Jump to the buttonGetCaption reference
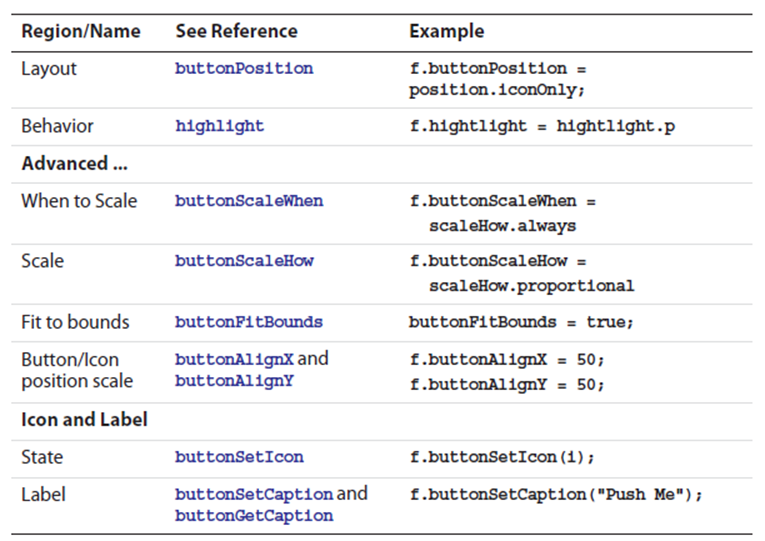Screen dimensions: 765x541 point(254,516)
